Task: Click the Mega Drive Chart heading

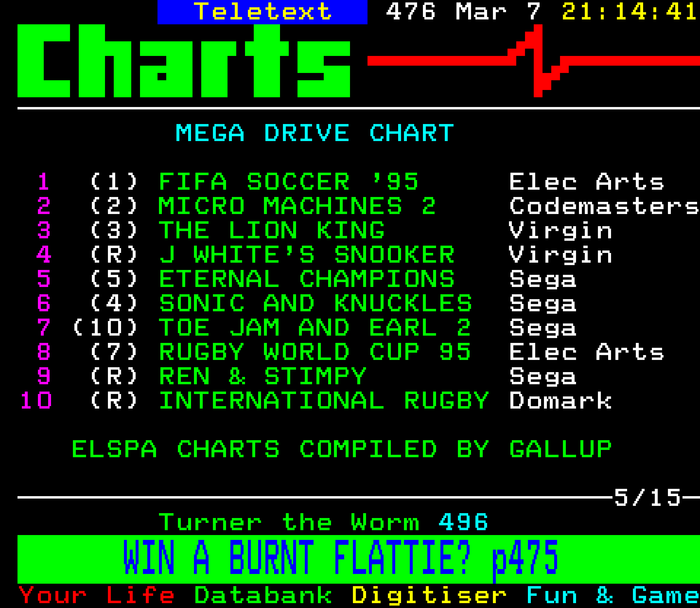Action: pyautogui.click(x=315, y=133)
